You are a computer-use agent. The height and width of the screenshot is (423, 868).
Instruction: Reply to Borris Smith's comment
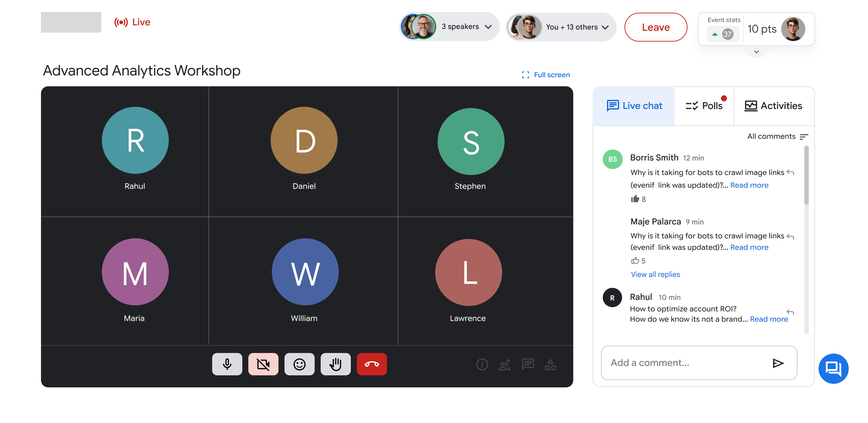point(791,172)
